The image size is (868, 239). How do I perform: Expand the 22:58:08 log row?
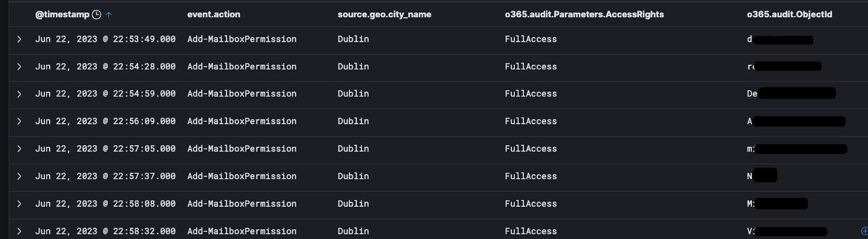20,204
